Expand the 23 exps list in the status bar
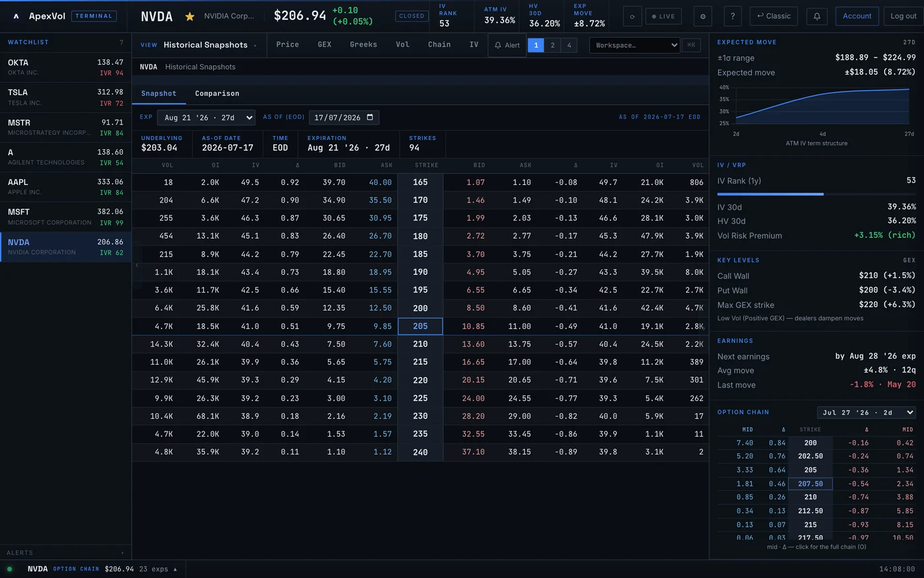Viewport: 924px width, 578px height. (x=158, y=569)
